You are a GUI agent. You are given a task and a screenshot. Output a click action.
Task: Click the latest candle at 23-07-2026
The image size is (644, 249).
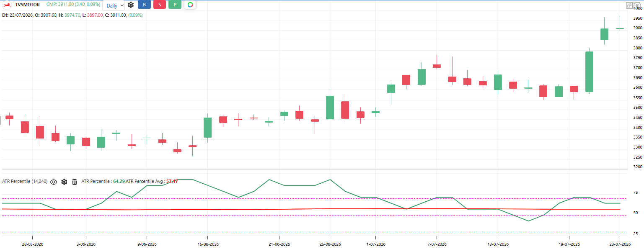[x=620, y=28]
